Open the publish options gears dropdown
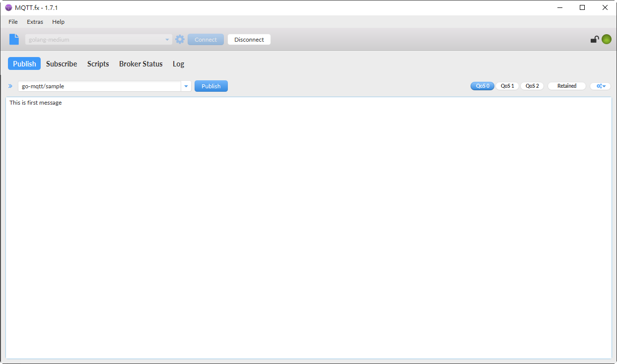The height and width of the screenshot is (364, 617). 601,86
